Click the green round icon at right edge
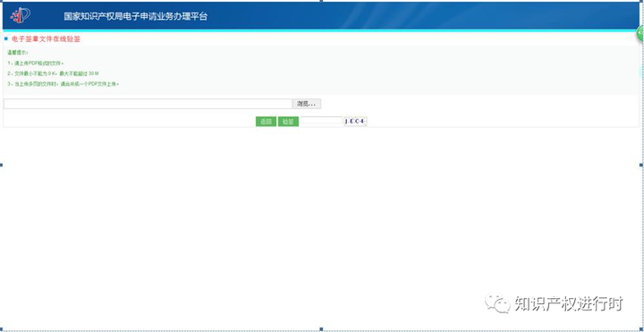This screenshot has width=644, height=332. [640, 33]
